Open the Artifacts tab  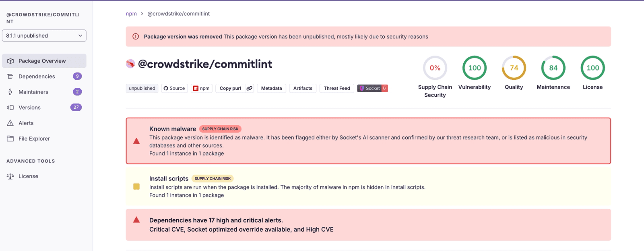coord(303,88)
